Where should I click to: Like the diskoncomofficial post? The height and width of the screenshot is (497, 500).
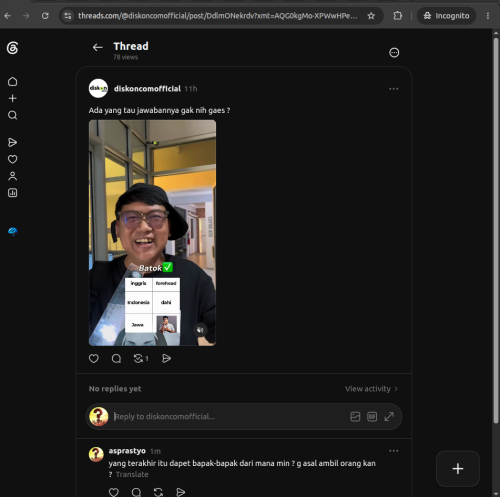(94, 358)
